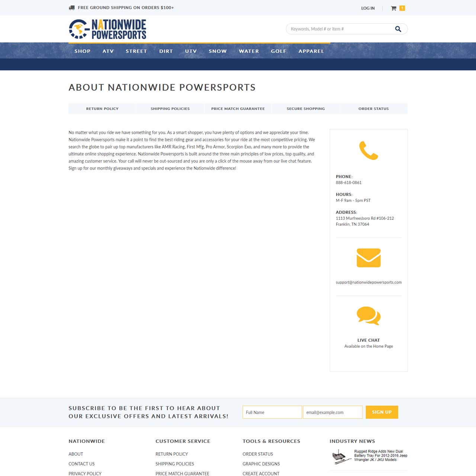
Task: Click the battery tray news thumbnail
Action: click(341, 457)
